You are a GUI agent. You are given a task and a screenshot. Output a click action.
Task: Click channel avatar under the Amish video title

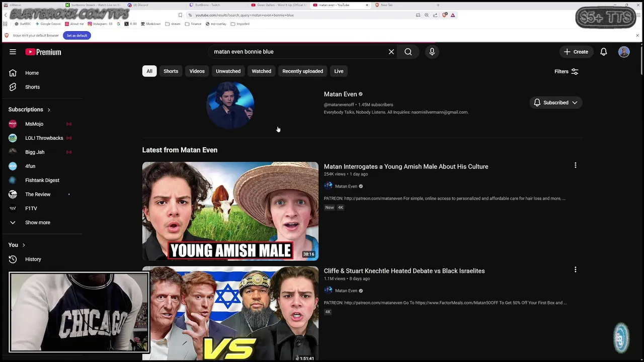pos(328,186)
